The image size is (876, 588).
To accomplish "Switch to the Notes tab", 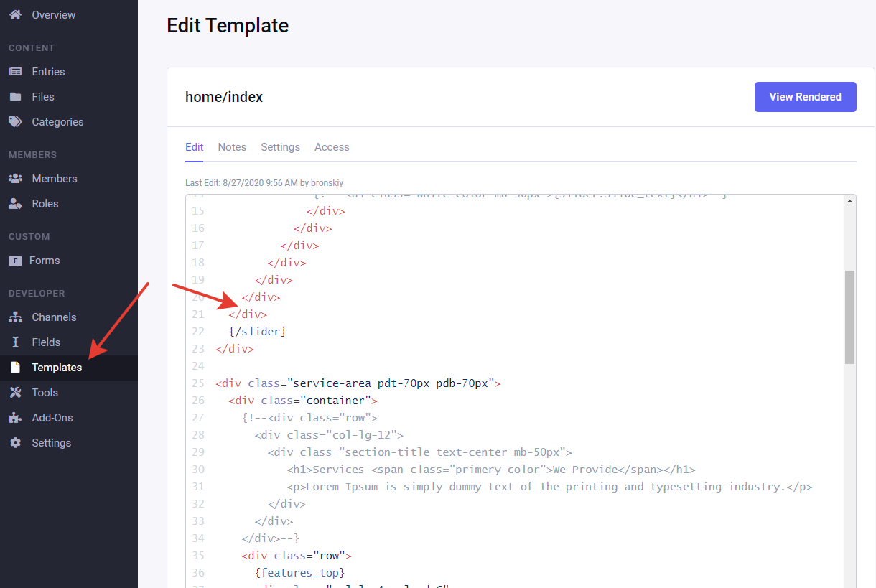I will point(232,147).
